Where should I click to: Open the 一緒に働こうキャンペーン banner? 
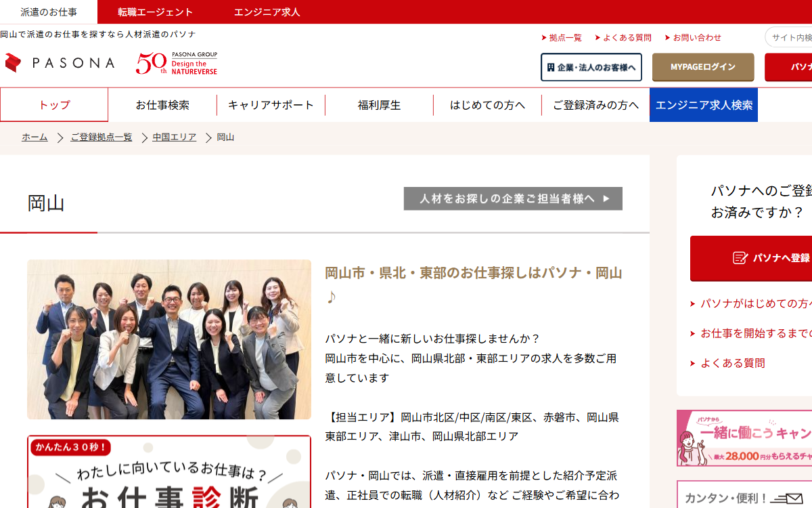tap(744, 438)
